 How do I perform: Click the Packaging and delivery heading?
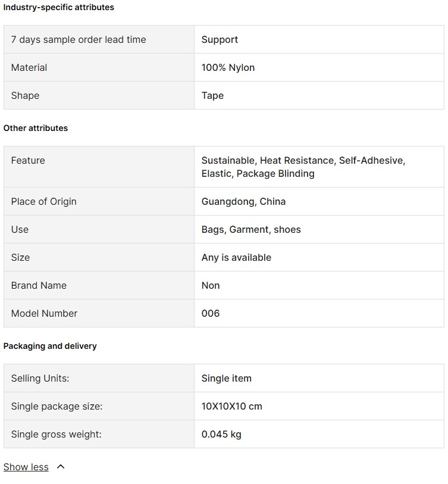pos(50,346)
